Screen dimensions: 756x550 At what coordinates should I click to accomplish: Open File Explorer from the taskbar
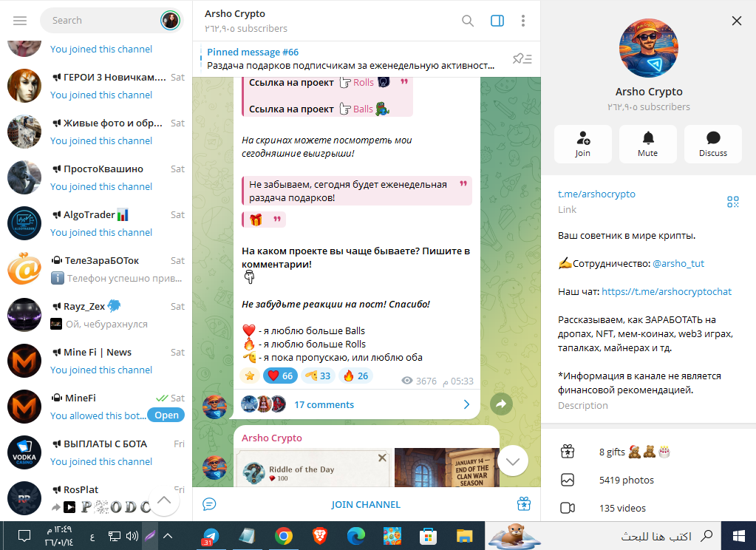point(464,536)
